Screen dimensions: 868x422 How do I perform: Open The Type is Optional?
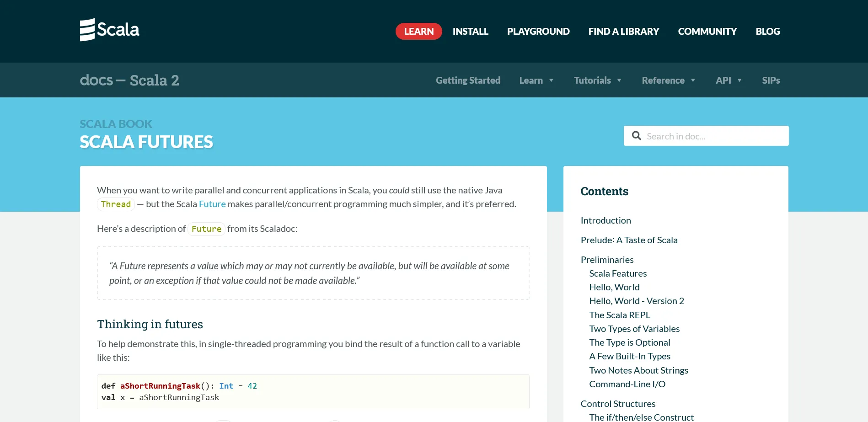630,342
